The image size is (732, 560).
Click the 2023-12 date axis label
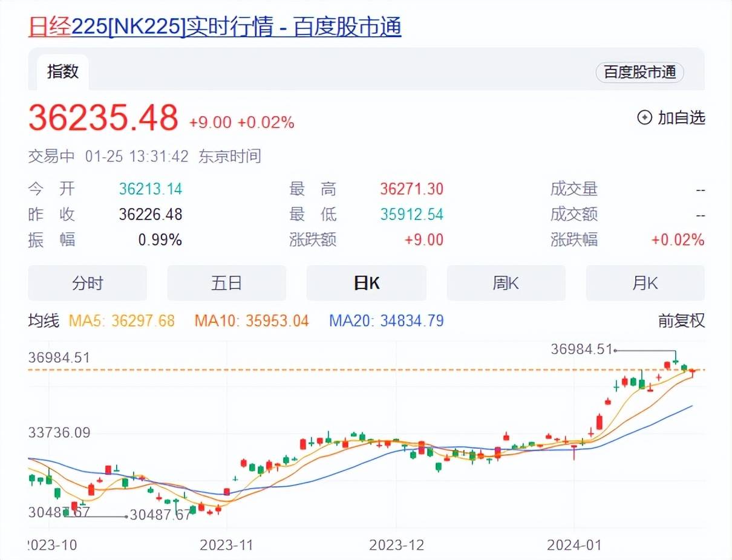click(396, 545)
